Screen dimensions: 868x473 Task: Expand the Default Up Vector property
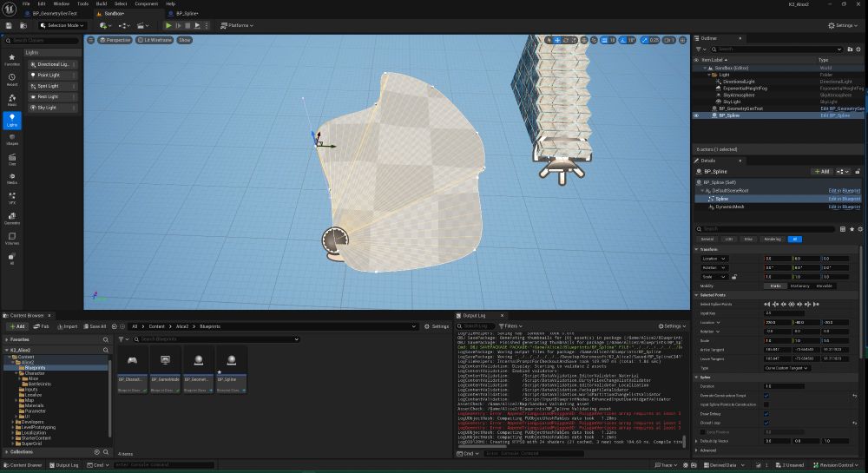tap(696, 441)
